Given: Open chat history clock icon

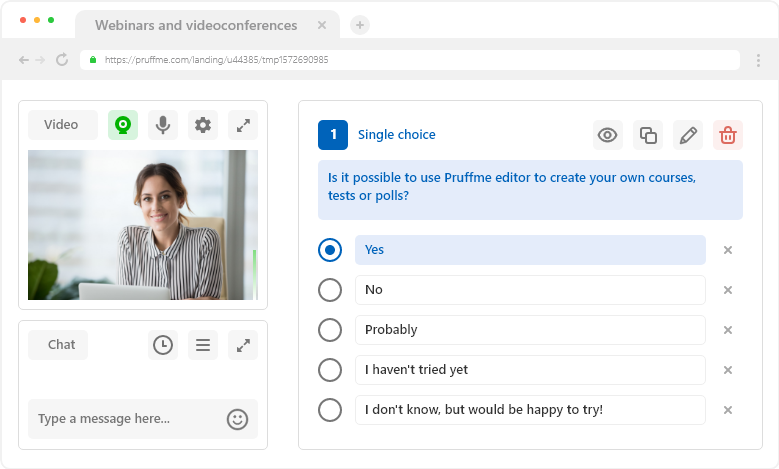Looking at the screenshot, I should click(x=163, y=345).
